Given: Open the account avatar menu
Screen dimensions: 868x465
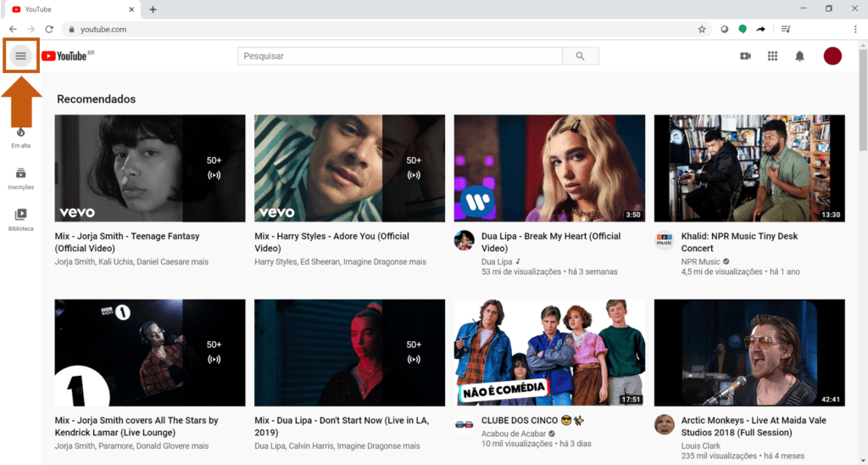Looking at the screenshot, I should pyautogui.click(x=832, y=56).
